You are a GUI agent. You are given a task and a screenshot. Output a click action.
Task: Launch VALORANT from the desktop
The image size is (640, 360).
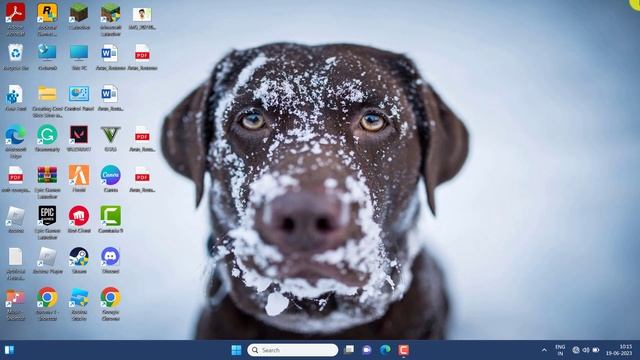79,135
